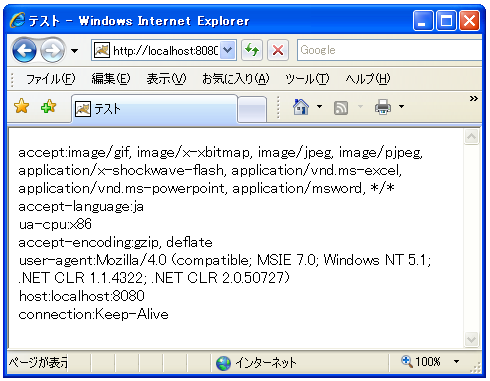Minimize the Internet Explorer window
The height and width of the screenshot is (381, 490).
point(423,21)
